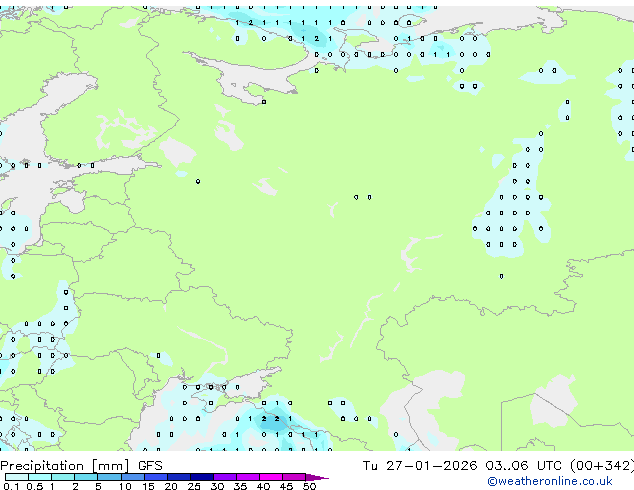The width and height of the screenshot is (634, 490).
Task: Choose the 15–20 mm blue legend swatch
Action: (155, 477)
